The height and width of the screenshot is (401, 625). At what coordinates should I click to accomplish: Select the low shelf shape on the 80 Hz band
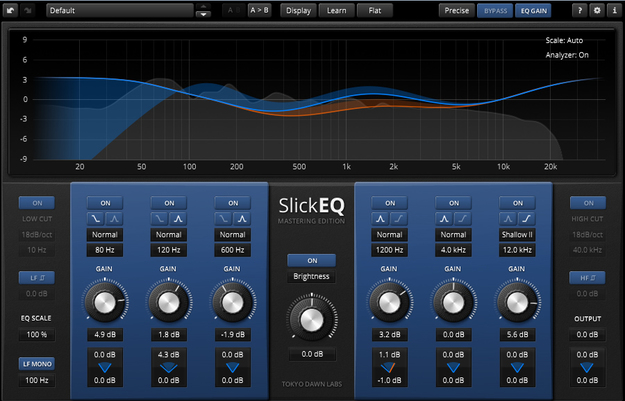coord(96,218)
